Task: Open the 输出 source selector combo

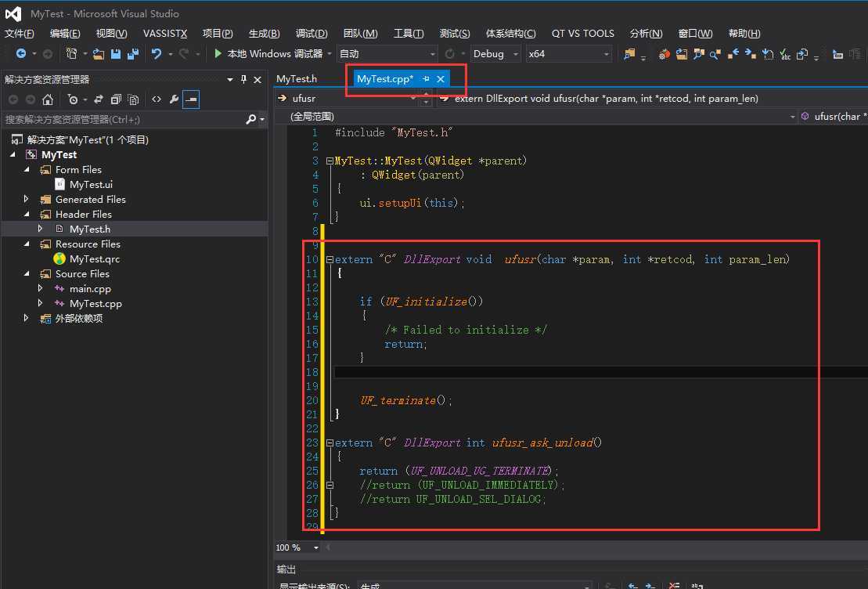Action: (x=474, y=585)
